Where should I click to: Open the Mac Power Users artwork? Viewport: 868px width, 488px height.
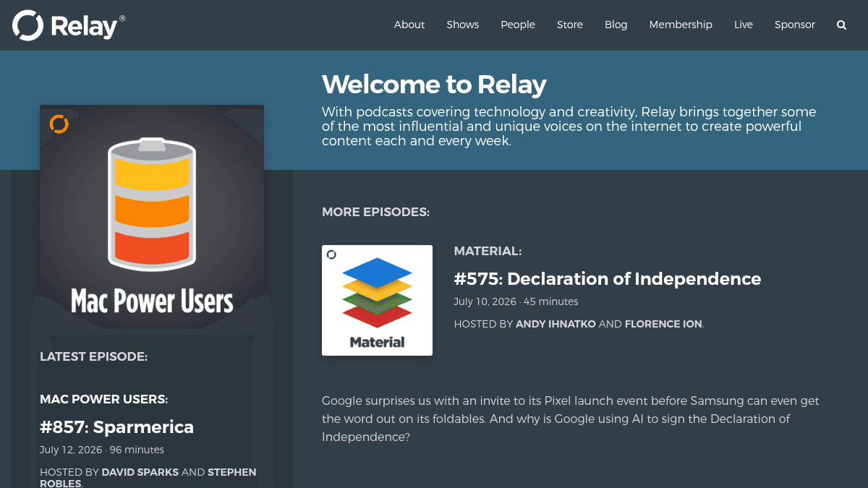[x=152, y=217]
